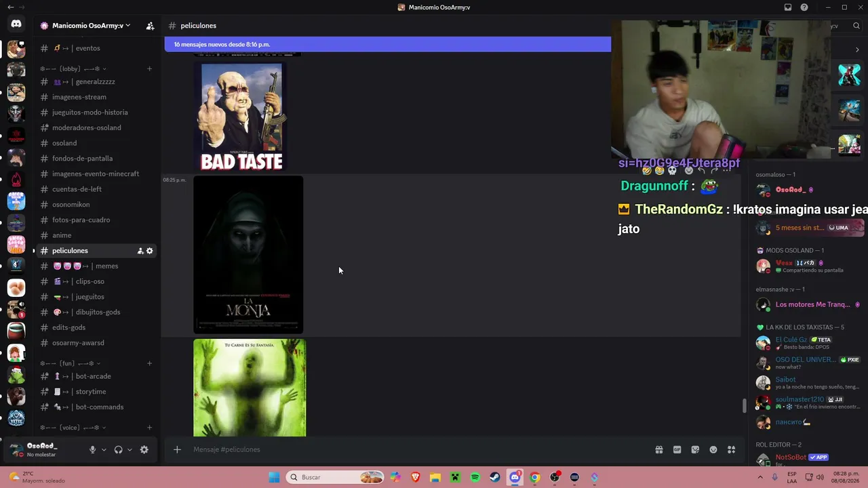Open the GIF picker in message bar
Image resolution: width=868 pixels, height=488 pixels.
tap(677, 449)
